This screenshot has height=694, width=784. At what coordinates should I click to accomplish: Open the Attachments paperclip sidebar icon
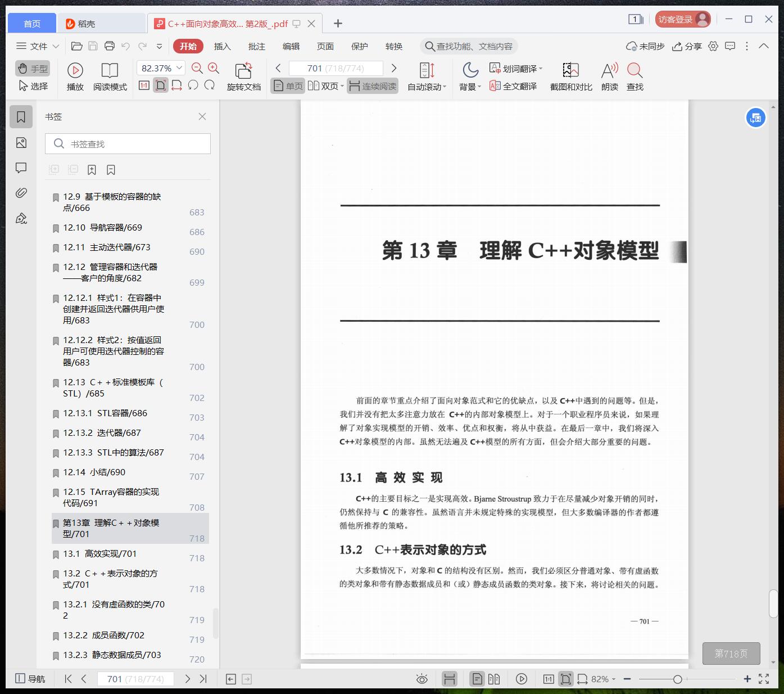21,193
